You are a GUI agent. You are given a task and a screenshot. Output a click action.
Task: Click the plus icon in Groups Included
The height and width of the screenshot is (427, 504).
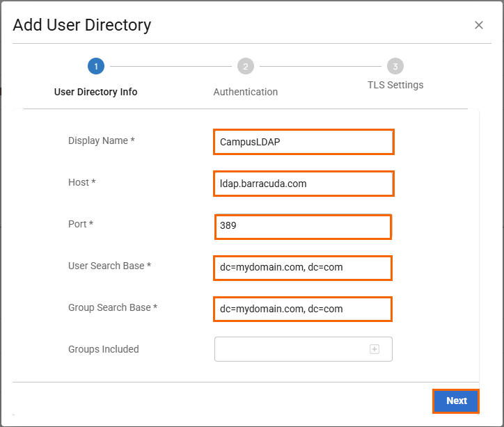(x=375, y=349)
